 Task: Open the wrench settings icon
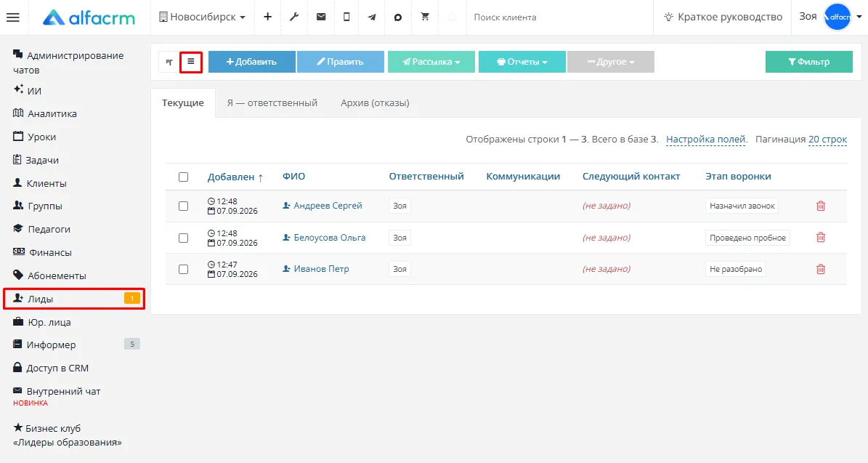(294, 17)
